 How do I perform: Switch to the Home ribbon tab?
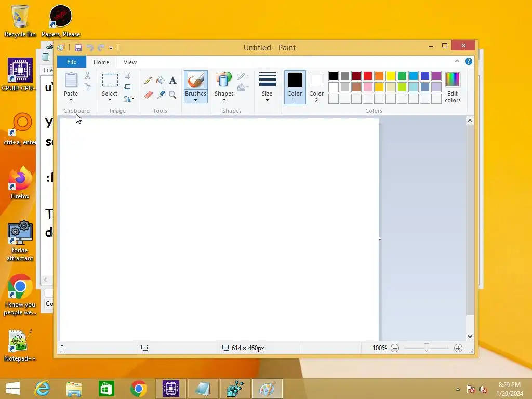point(101,62)
